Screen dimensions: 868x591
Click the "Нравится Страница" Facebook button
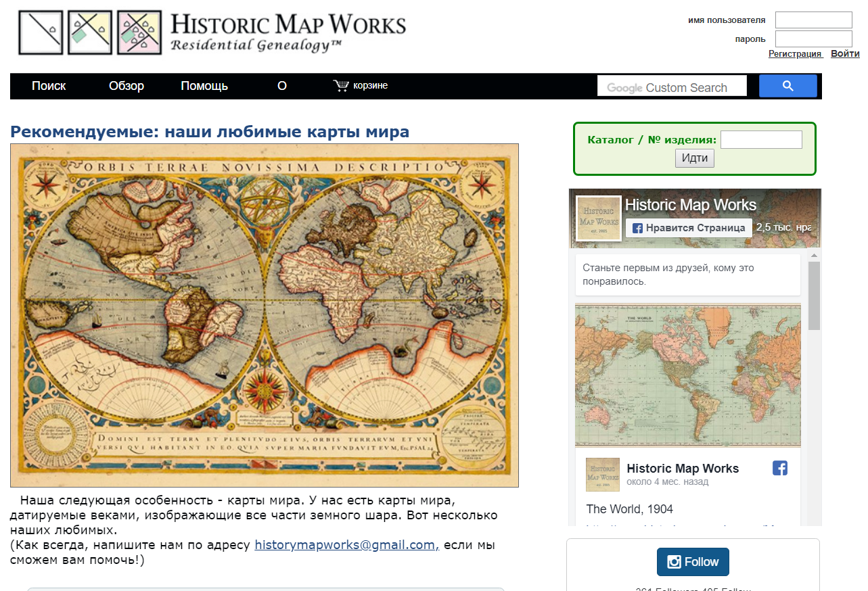[688, 228]
